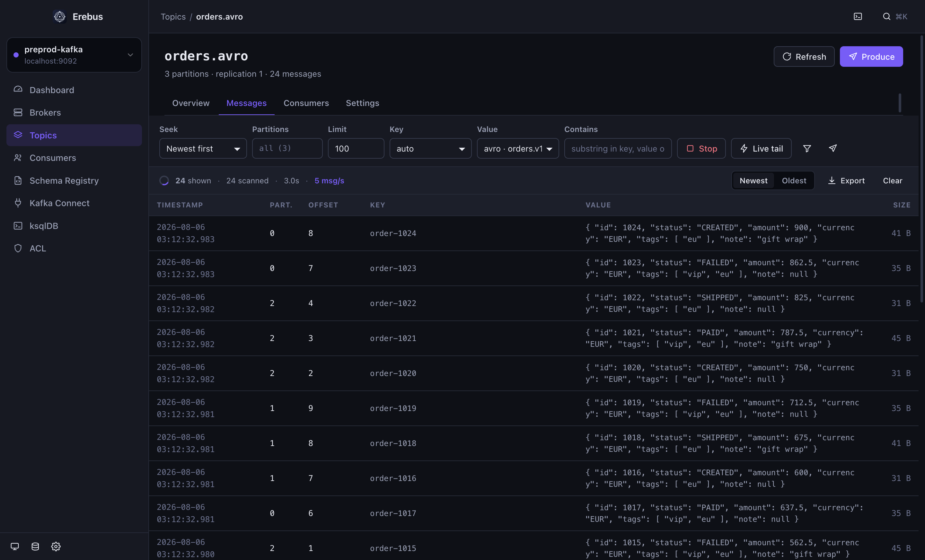Open the search command palette icon
Screen dimensions: 925x560
tap(886, 16)
